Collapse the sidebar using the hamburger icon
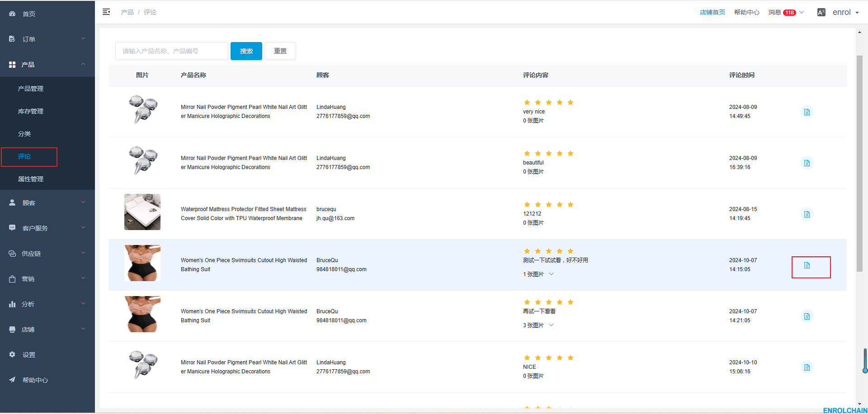 click(106, 12)
